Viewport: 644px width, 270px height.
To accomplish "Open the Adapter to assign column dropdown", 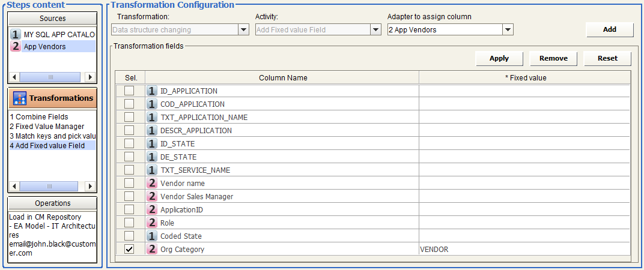I will click(x=508, y=29).
